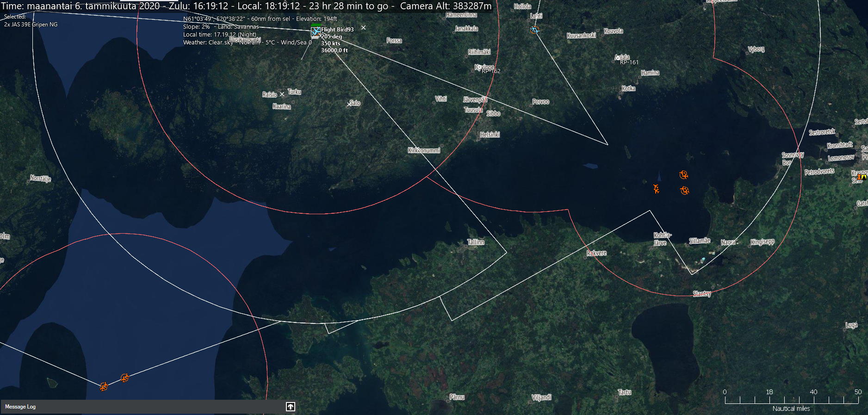
Task: Click the X waypoint marker beside Raisio
Action: pyautogui.click(x=282, y=94)
